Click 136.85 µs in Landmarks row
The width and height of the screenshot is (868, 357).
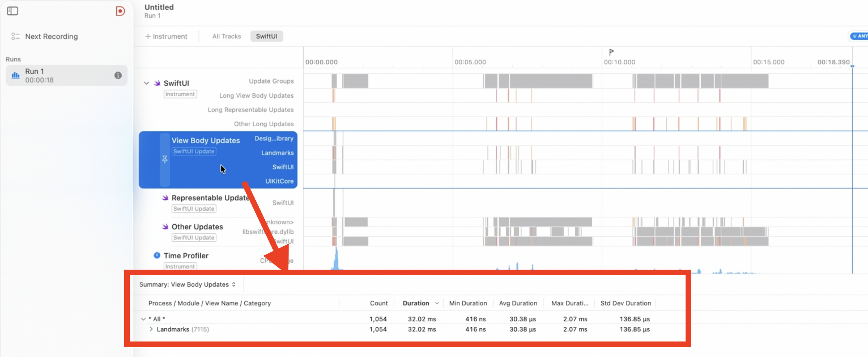tap(635, 329)
